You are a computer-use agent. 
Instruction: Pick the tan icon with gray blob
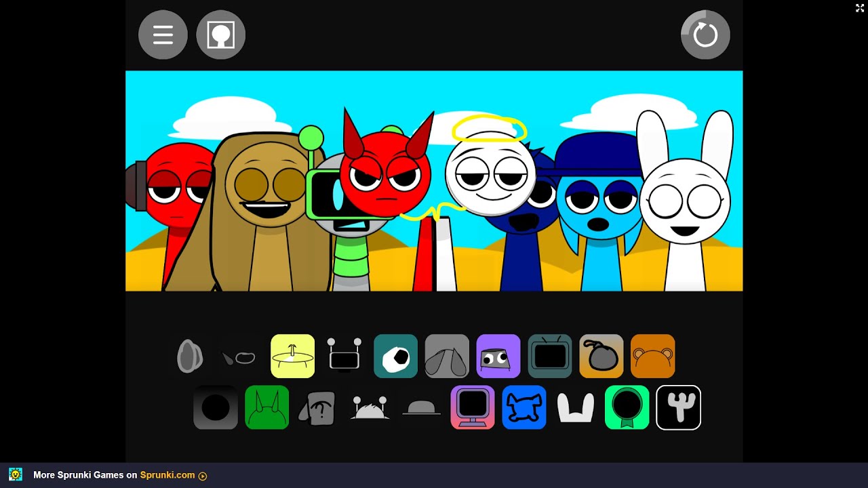[601, 356]
